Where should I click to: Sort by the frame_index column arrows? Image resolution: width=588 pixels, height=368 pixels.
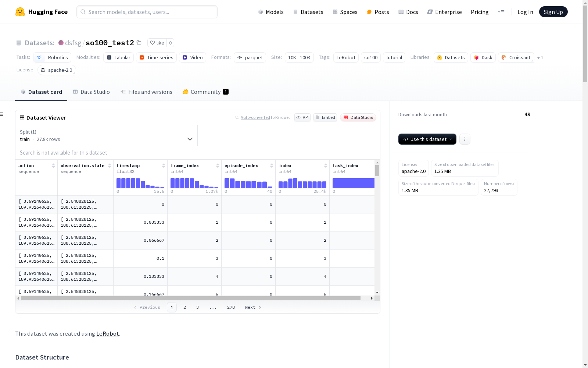coord(218,166)
